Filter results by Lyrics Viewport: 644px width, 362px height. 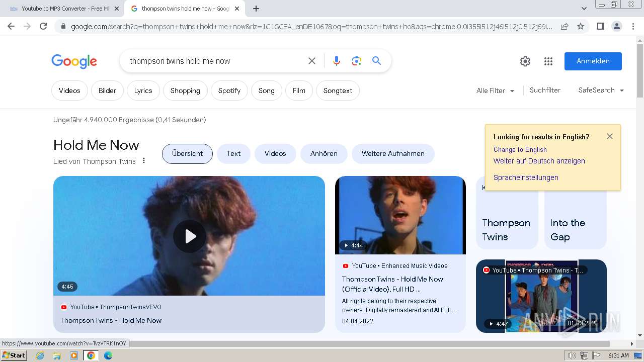pyautogui.click(x=143, y=90)
